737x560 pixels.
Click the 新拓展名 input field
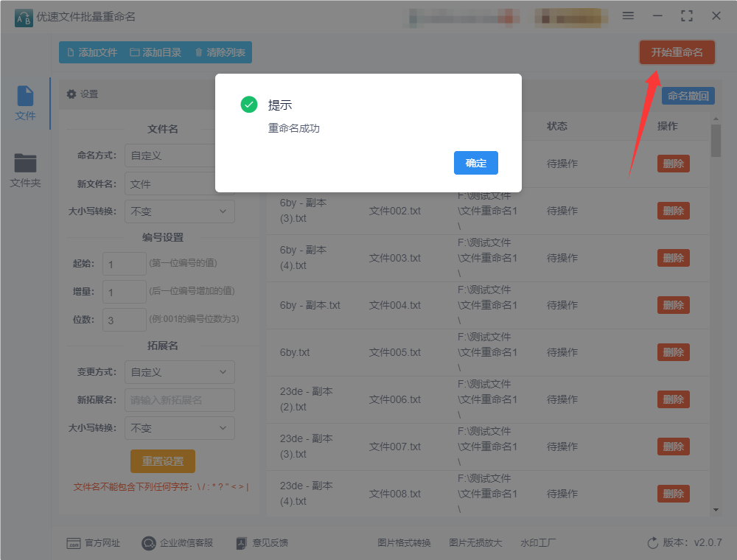click(180, 400)
